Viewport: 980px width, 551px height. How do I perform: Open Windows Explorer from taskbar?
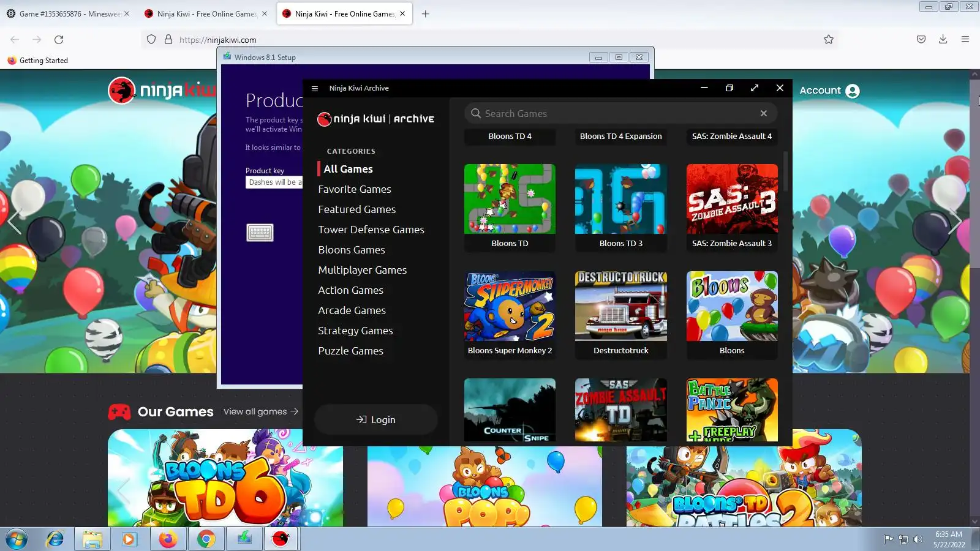[92, 539]
